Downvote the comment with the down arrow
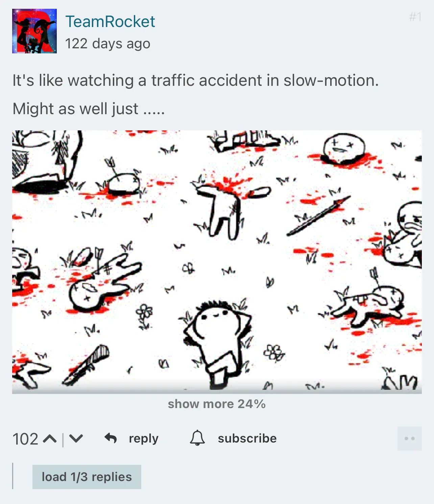434x504 pixels. click(76, 438)
